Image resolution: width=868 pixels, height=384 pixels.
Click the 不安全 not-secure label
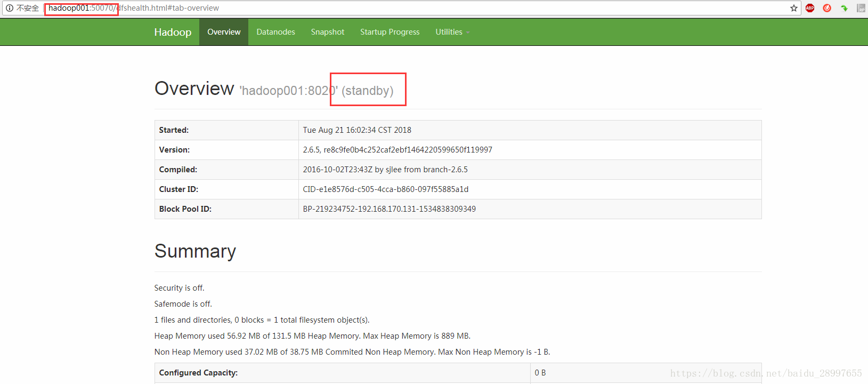coord(28,8)
